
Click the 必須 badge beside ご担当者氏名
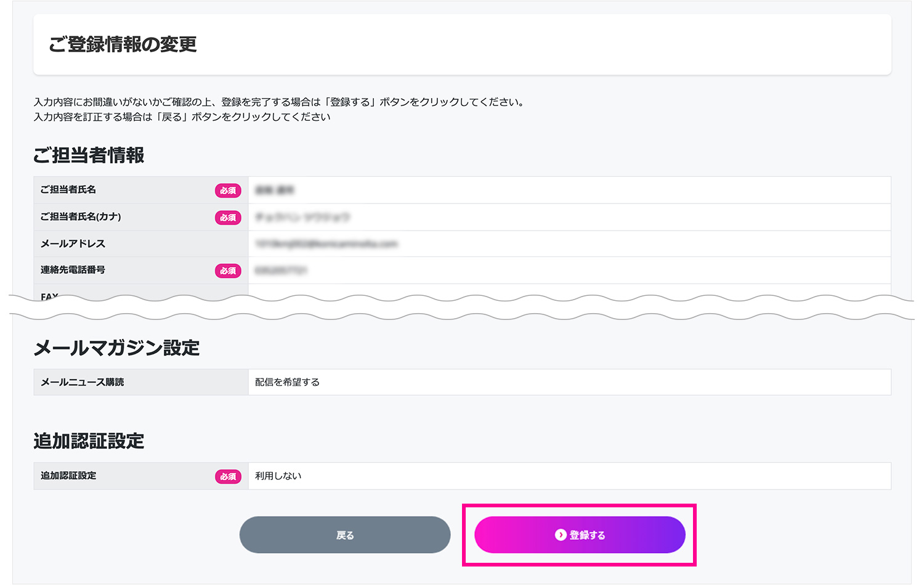point(228,190)
